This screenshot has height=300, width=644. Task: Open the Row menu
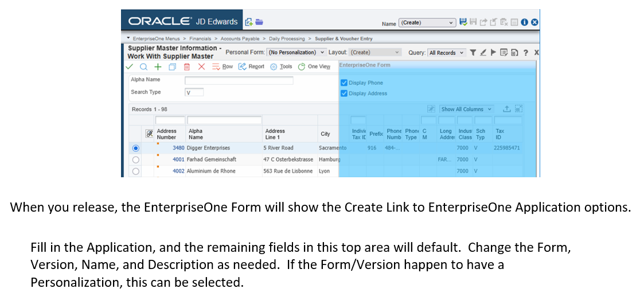223,67
